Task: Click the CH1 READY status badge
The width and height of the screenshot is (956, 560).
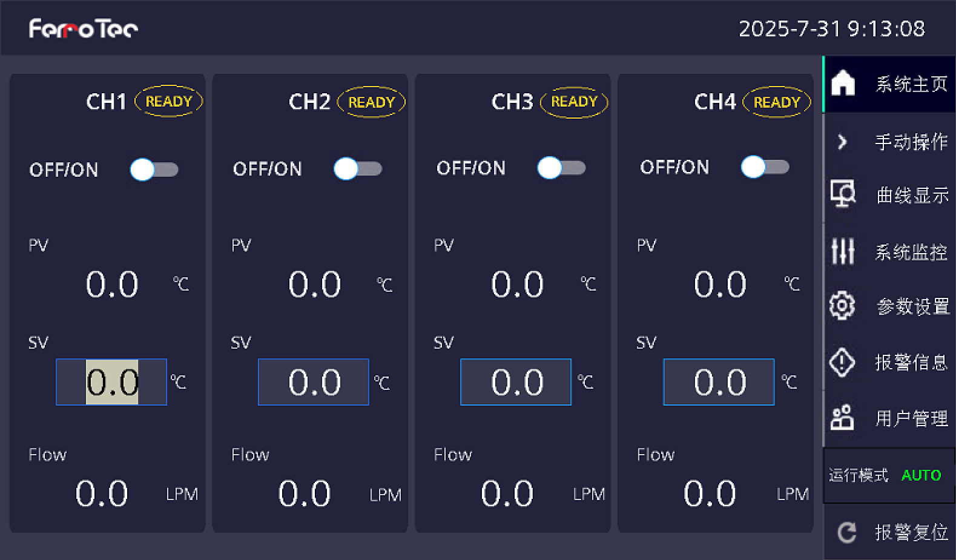Action: point(168,102)
